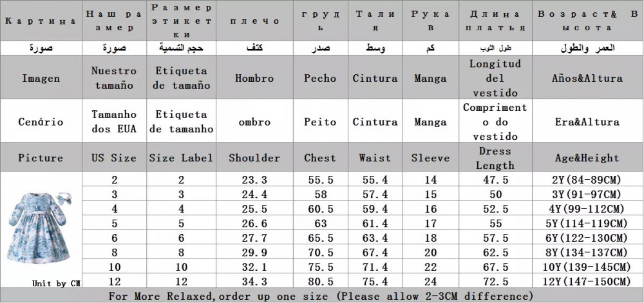The width and height of the screenshot is (644, 303).
Task: Click the 72.5 dress length value
Action: coord(495,282)
